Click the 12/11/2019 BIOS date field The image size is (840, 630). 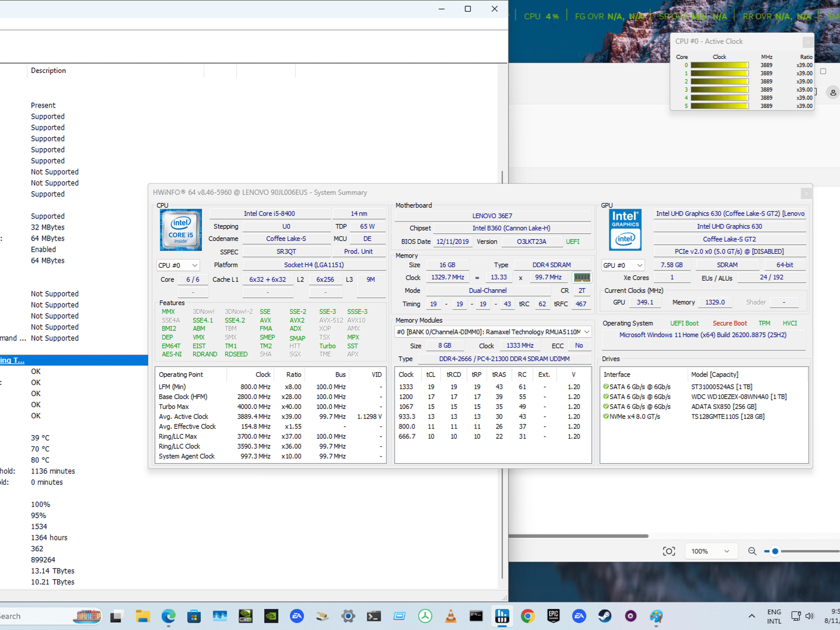pyautogui.click(x=452, y=242)
